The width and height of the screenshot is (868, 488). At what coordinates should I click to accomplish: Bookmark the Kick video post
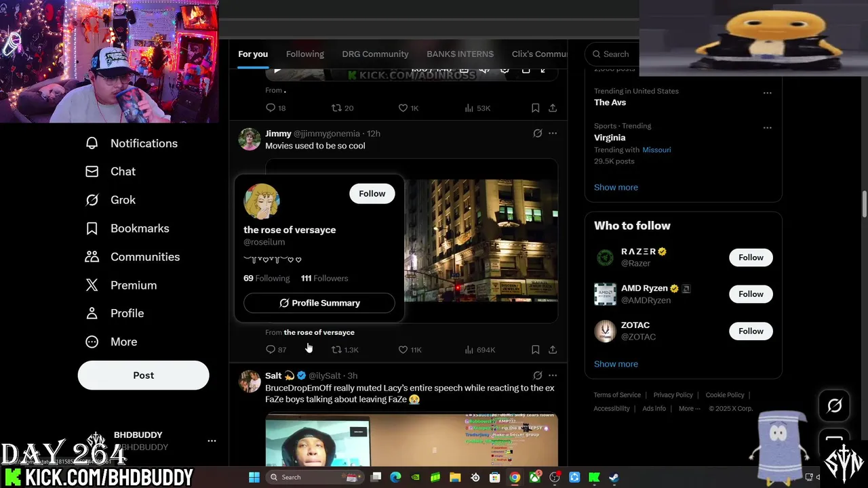point(535,108)
